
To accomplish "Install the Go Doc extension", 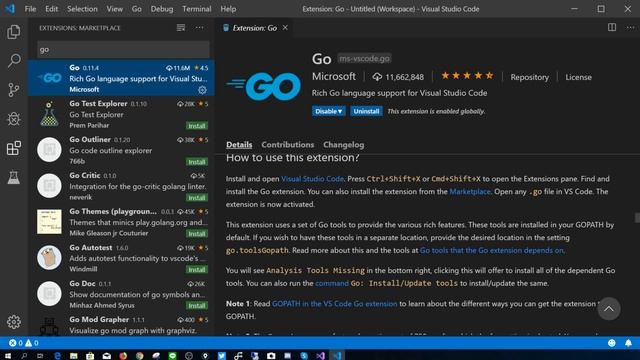I will click(x=197, y=305).
